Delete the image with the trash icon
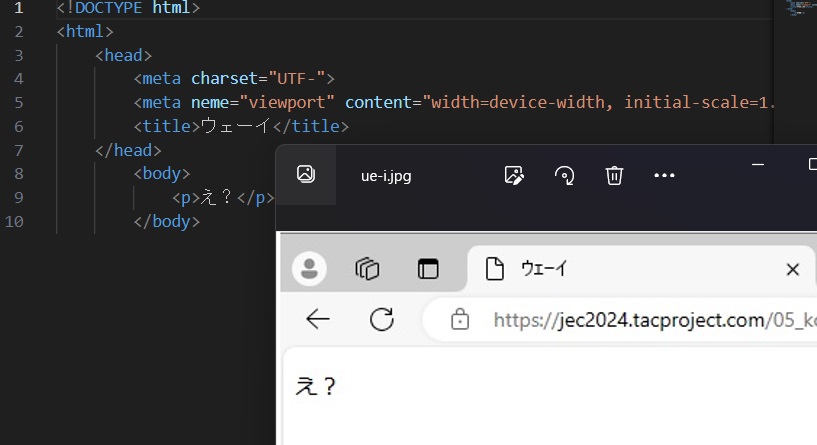The height and width of the screenshot is (445, 817). (x=614, y=176)
